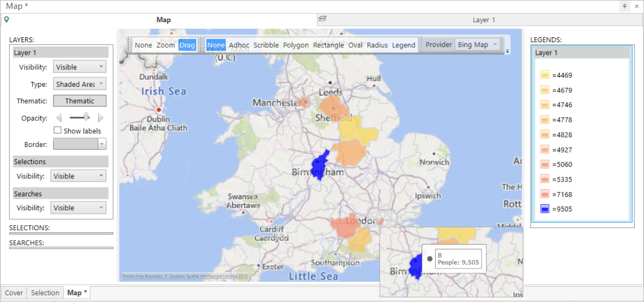The height and width of the screenshot is (302, 644).
Task: Enable the Show labels checkbox
Action: [58, 130]
